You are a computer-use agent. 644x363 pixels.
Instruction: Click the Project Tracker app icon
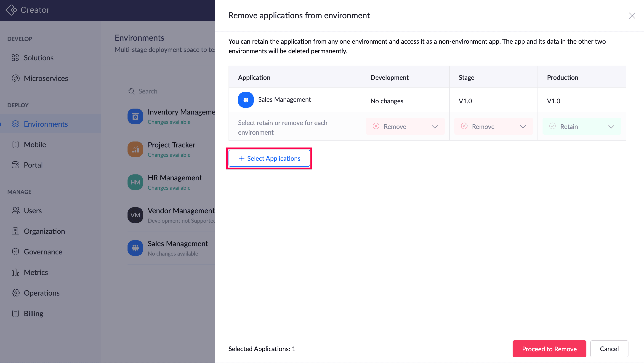pyautogui.click(x=135, y=149)
